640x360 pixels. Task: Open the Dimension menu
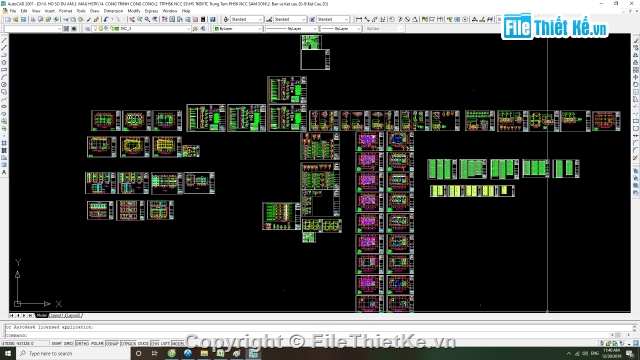[x=113, y=11]
